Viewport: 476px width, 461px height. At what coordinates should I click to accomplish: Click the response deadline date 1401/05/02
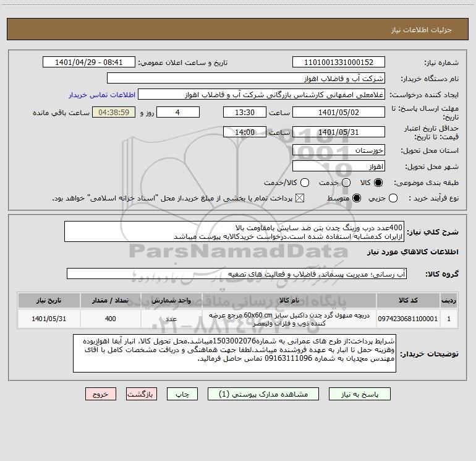339,112
